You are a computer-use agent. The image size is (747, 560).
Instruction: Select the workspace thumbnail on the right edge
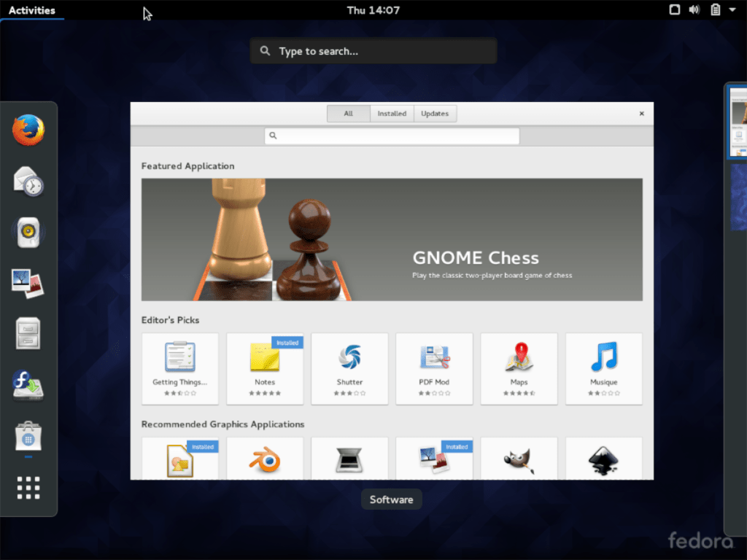735,122
